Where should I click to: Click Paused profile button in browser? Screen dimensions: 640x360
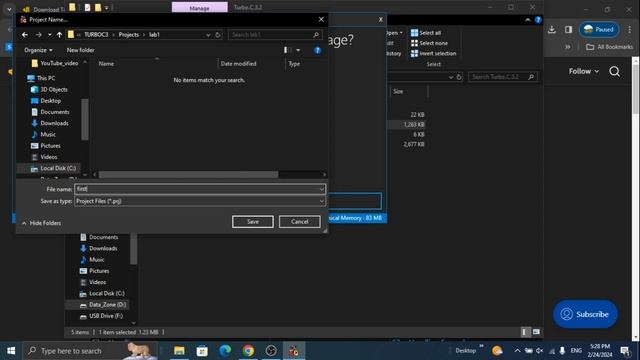click(x=599, y=29)
